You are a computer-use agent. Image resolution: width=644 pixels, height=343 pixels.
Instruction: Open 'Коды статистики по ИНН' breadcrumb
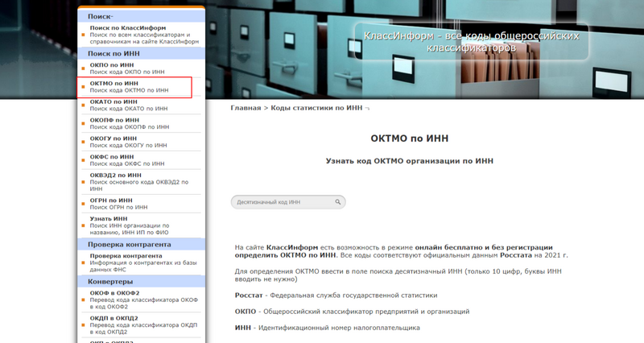tap(316, 108)
